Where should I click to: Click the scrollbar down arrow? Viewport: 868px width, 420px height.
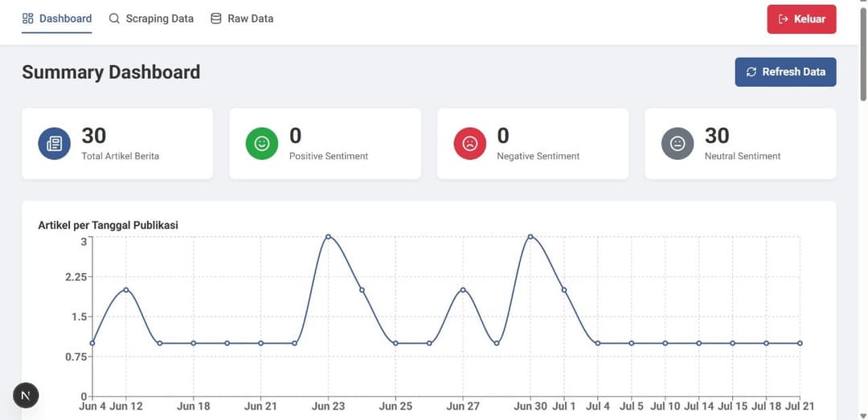[863, 414]
